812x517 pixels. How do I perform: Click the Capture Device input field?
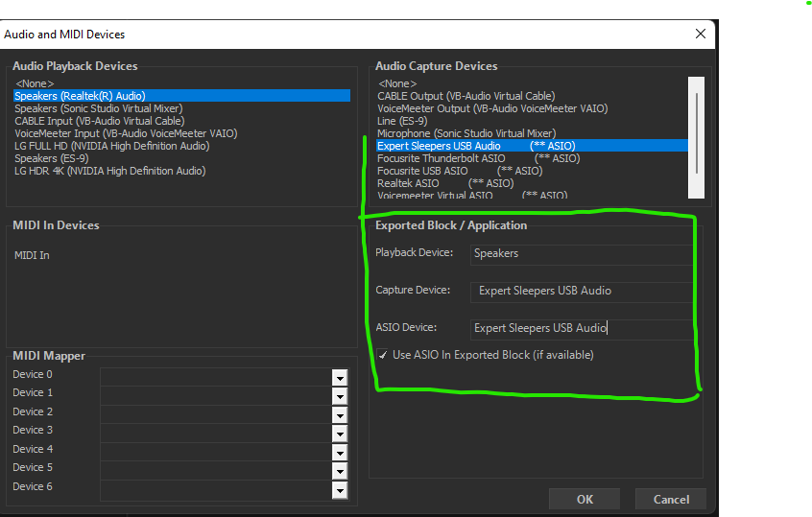(582, 292)
